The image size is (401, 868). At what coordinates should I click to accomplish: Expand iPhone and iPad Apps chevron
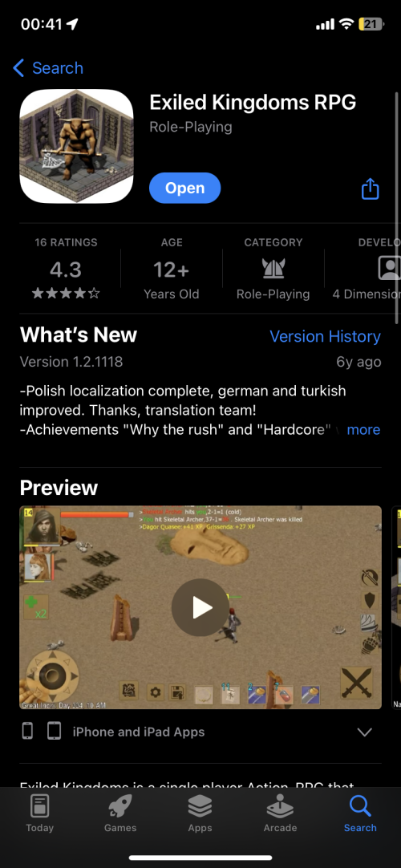[364, 732]
